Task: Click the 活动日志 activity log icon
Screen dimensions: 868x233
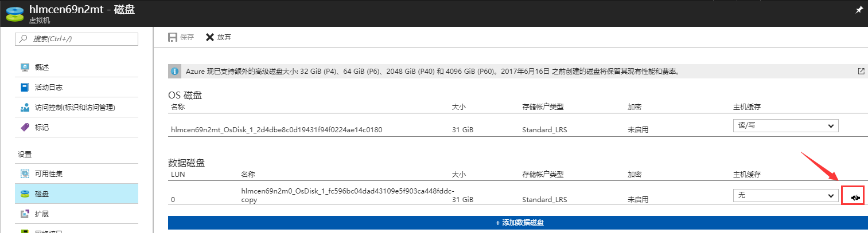Action: point(25,88)
